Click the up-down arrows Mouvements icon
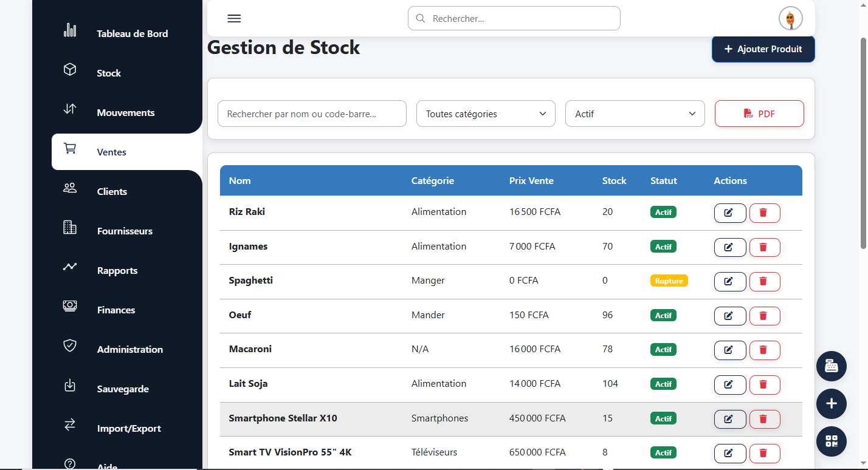 click(x=70, y=109)
